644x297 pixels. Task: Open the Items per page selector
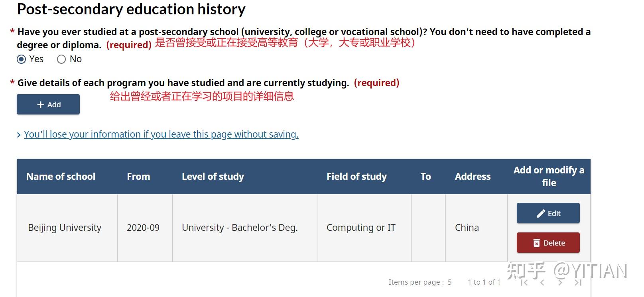pyautogui.click(x=449, y=282)
